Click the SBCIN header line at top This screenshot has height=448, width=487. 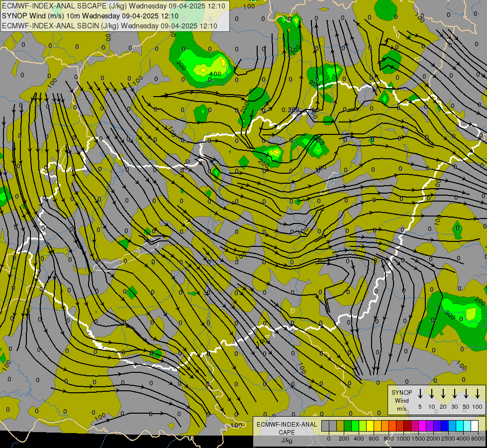(109, 26)
